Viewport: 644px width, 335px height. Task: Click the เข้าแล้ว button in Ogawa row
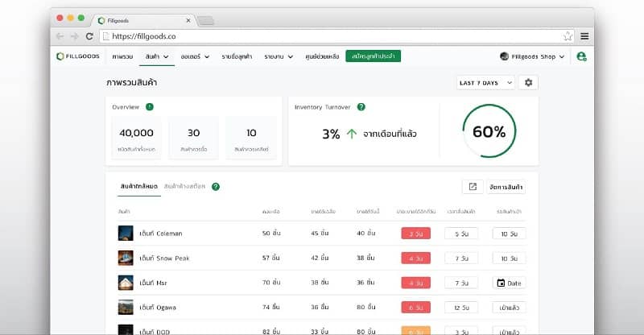[510, 308]
